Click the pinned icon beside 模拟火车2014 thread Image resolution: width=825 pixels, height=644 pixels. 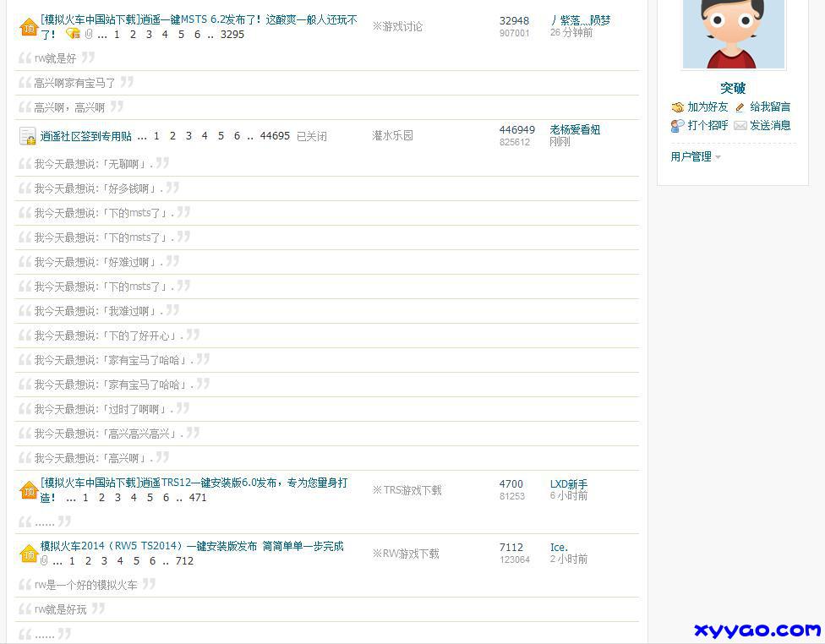point(29,554)
